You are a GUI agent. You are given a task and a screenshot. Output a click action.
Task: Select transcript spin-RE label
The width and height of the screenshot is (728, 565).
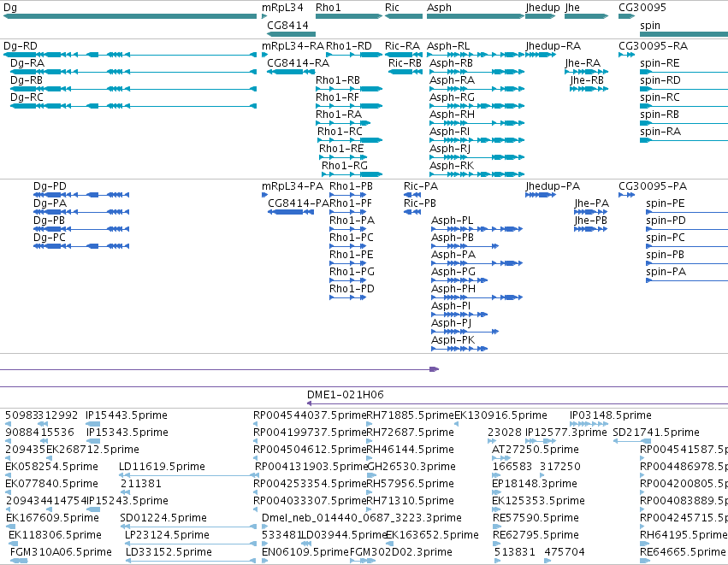point(660,63)
